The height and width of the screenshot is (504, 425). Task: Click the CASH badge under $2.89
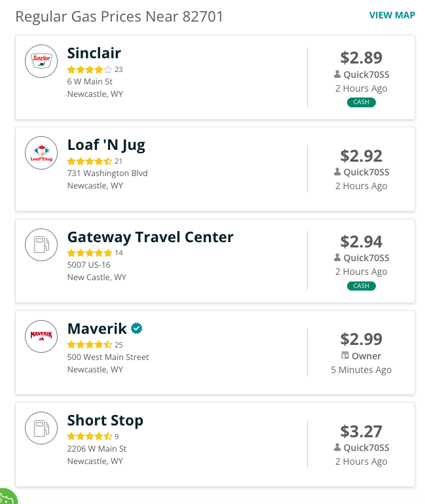click(361, 102)
